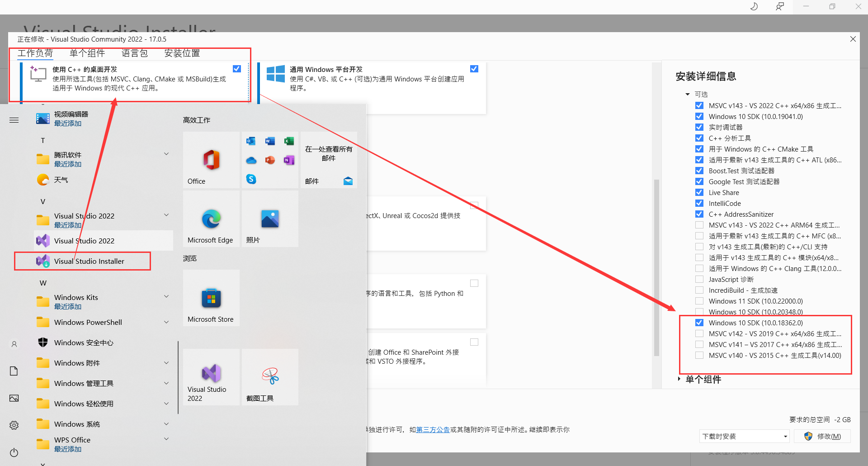
Task: Open the Snipping Tool (截图工具) tile
Action: pyautogui.click(x=270, y=377)
